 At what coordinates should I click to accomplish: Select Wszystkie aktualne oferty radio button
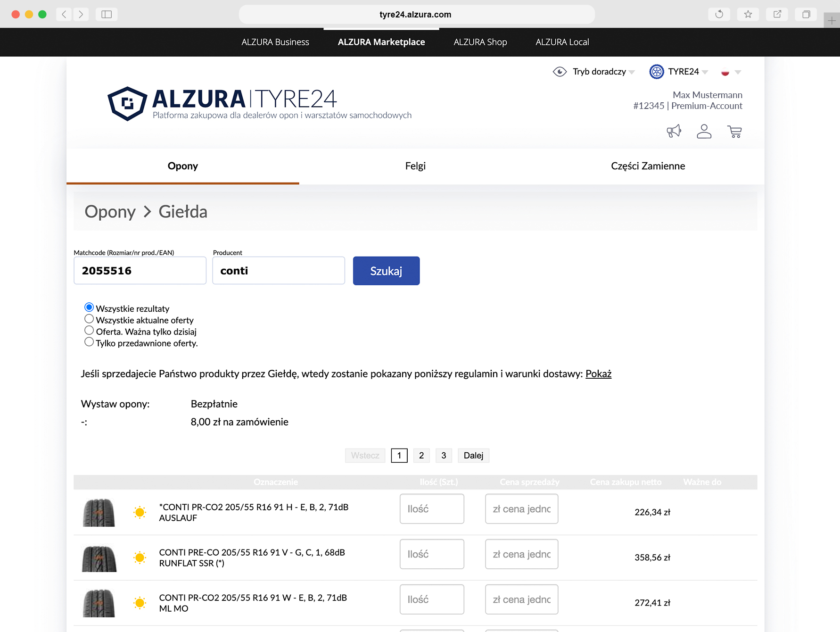89,319
